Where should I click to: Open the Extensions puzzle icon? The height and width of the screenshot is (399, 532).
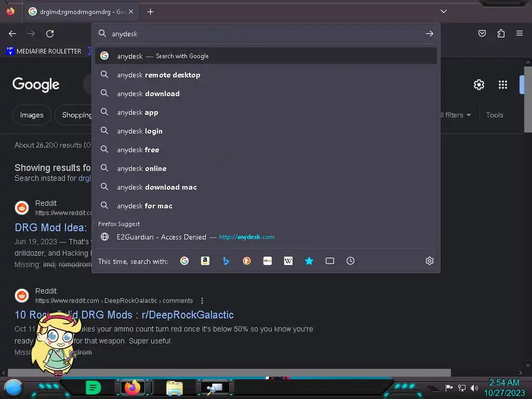tap(501, 33)
